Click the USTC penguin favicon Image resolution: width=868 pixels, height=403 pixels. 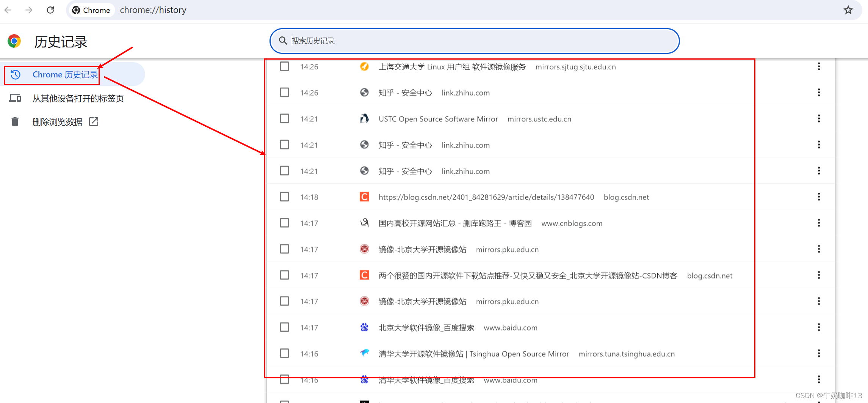[364, 119]
